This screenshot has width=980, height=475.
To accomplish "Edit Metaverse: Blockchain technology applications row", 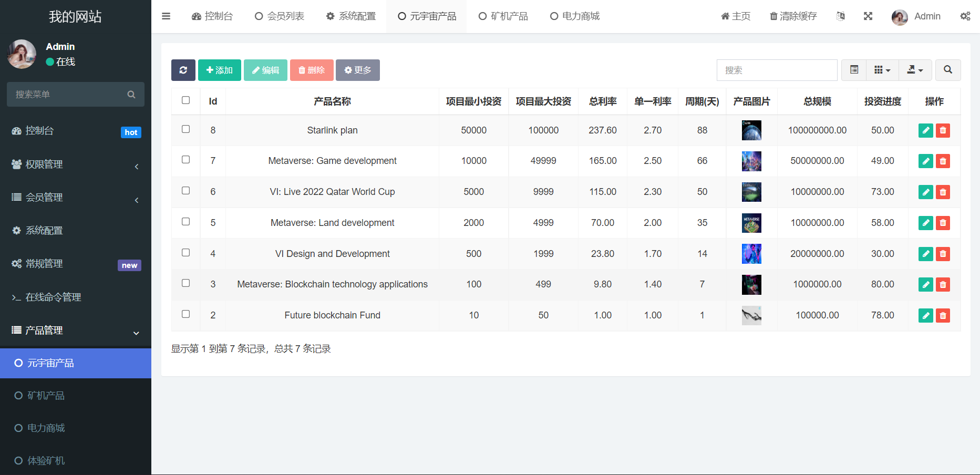I will [926, 284].
